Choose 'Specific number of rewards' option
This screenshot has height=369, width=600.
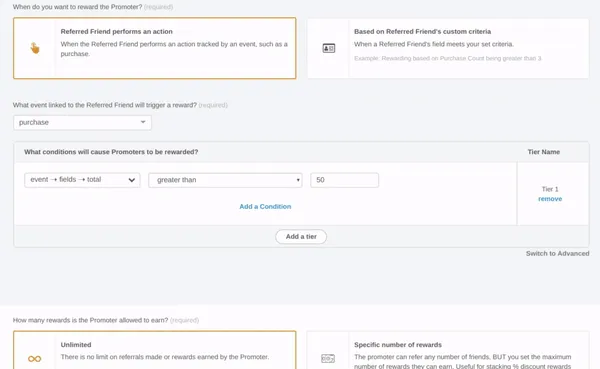click(448, 350)
